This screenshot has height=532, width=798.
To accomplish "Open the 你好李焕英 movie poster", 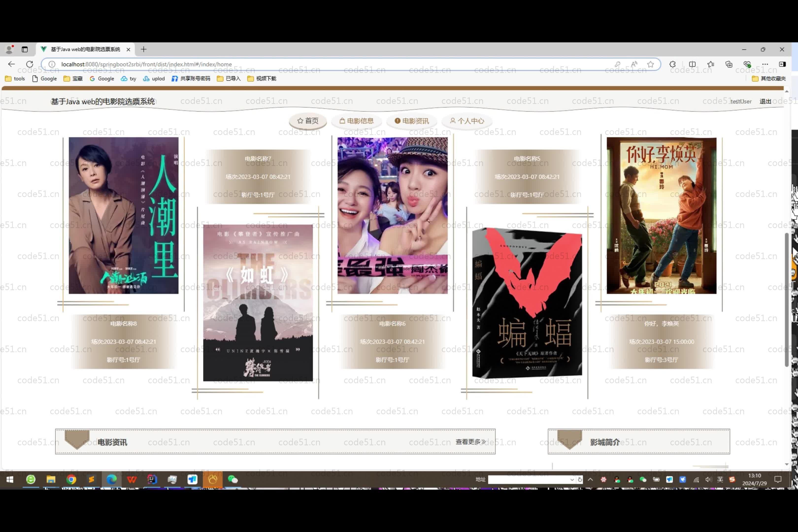I will pyautogui.click(x=661, y=216).
